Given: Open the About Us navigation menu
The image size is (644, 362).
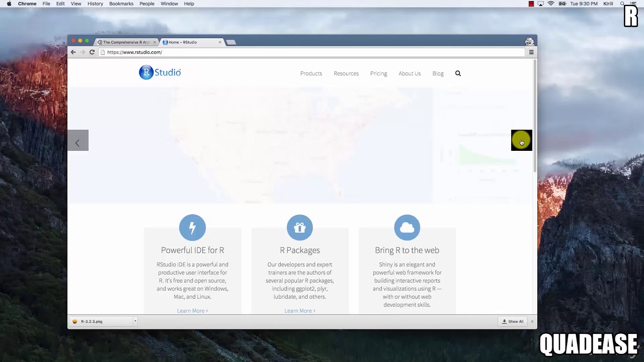Looking at the screenshot, I should tap(410, 73).
